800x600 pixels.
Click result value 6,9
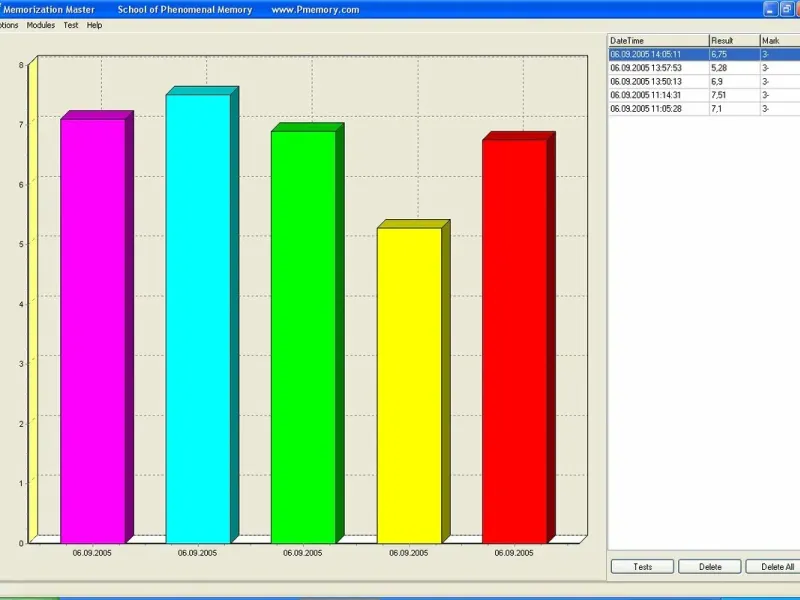coord(717,82)
